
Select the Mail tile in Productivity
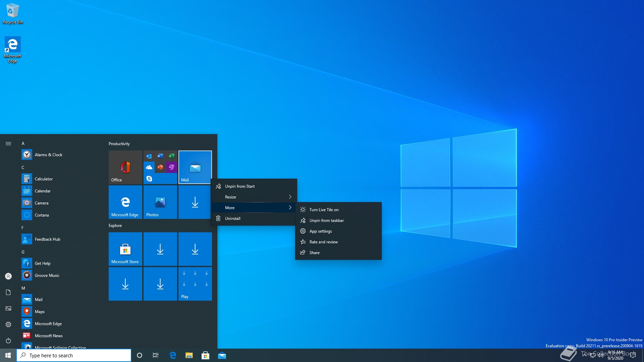pyautogui.click(x=195, y=167)
